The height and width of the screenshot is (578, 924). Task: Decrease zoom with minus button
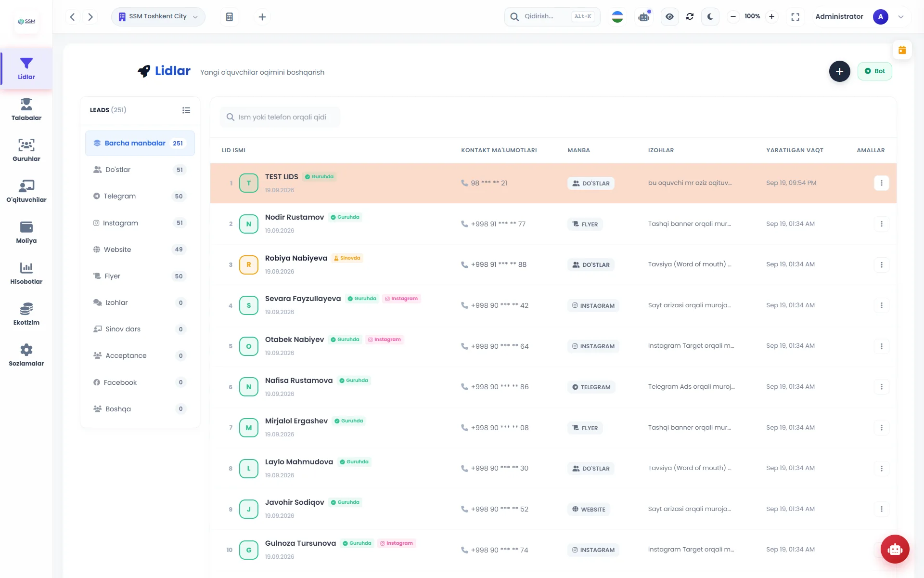coord(733,17)
